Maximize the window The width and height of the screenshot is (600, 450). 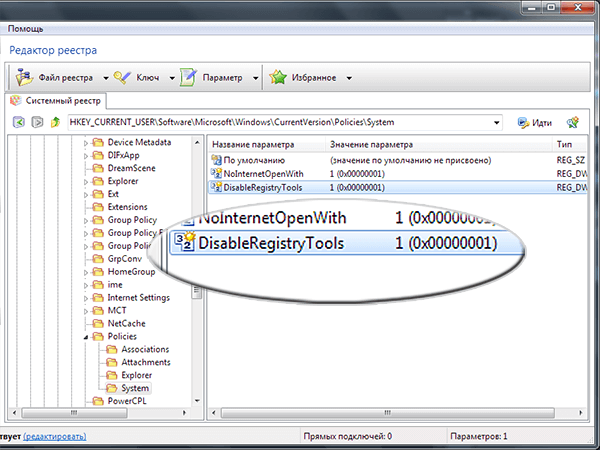[x=551, y=7]
